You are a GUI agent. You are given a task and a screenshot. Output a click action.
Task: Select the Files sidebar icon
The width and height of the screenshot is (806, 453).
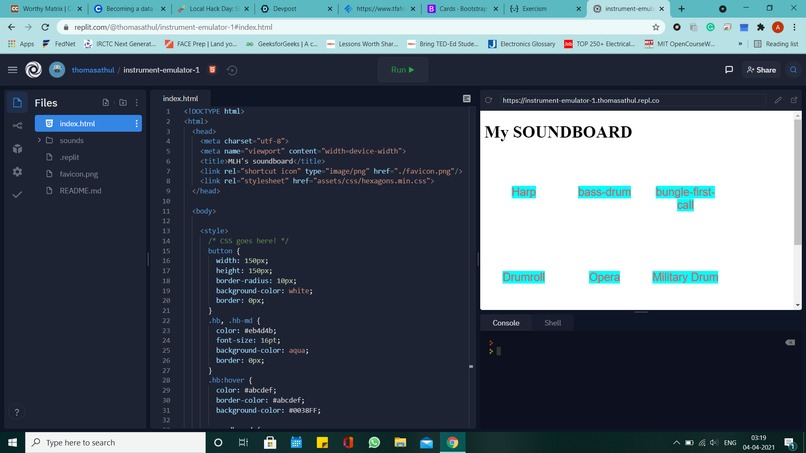click(x=17, y=102)
